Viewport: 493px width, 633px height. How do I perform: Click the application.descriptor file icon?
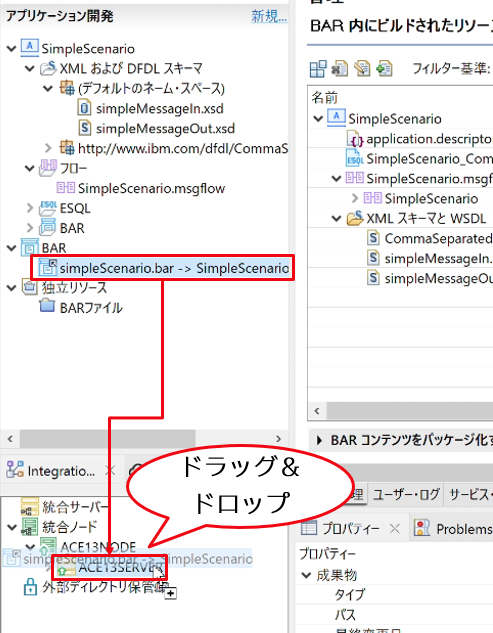point(355,139)
